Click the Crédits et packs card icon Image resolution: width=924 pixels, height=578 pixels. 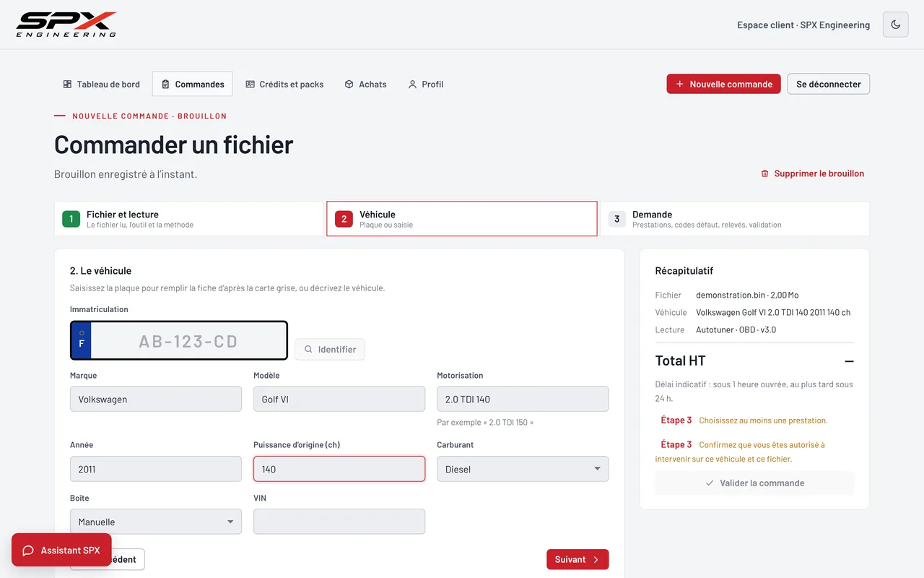pos(250,85)
